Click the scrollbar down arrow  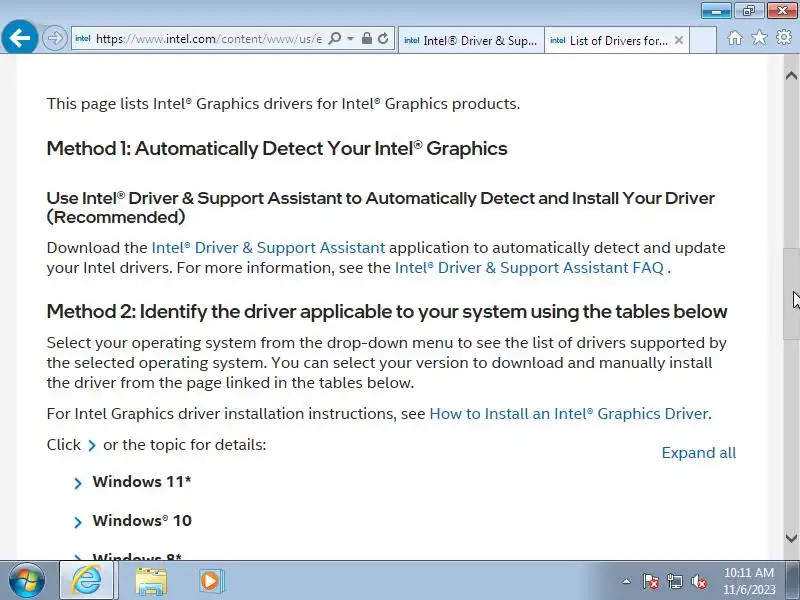(x=791, y=538)
